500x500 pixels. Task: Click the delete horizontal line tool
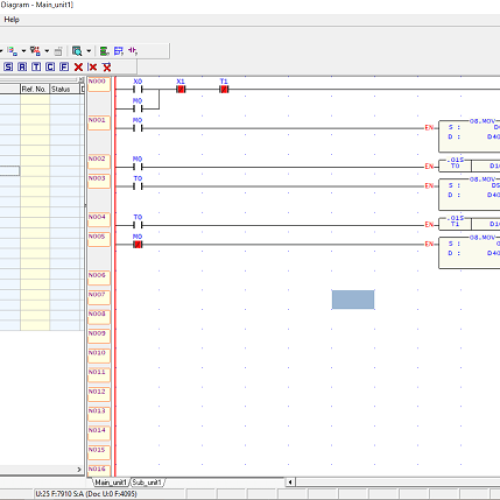pyautogui.click(x=107, y=67)
